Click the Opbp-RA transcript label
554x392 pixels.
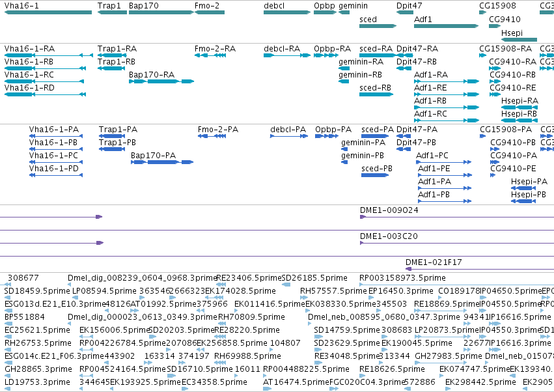[332, 48]
